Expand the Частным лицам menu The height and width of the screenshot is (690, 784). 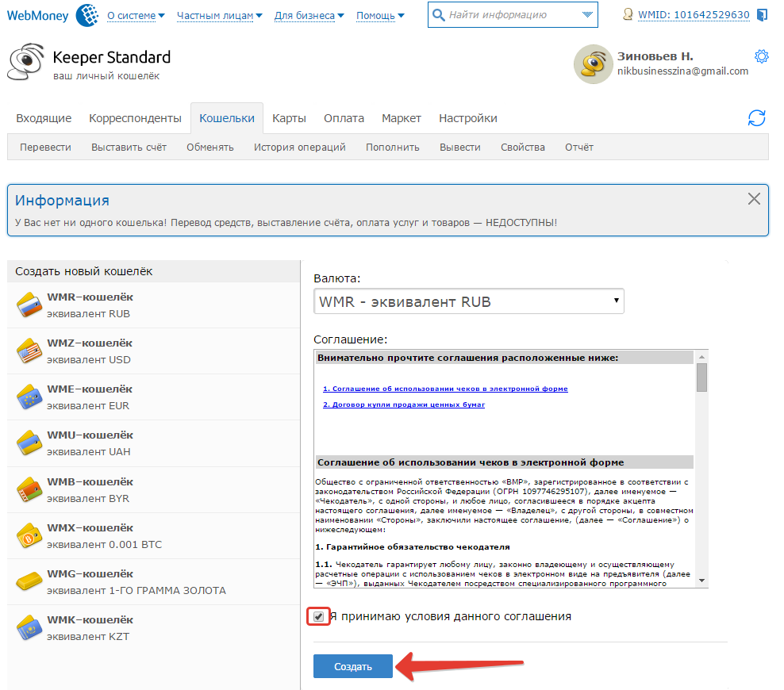tap(220, 16)
